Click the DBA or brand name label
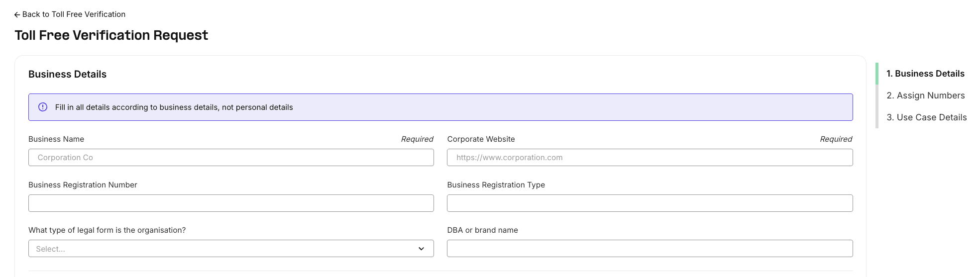The image size is (980, 277). [482, 230]
